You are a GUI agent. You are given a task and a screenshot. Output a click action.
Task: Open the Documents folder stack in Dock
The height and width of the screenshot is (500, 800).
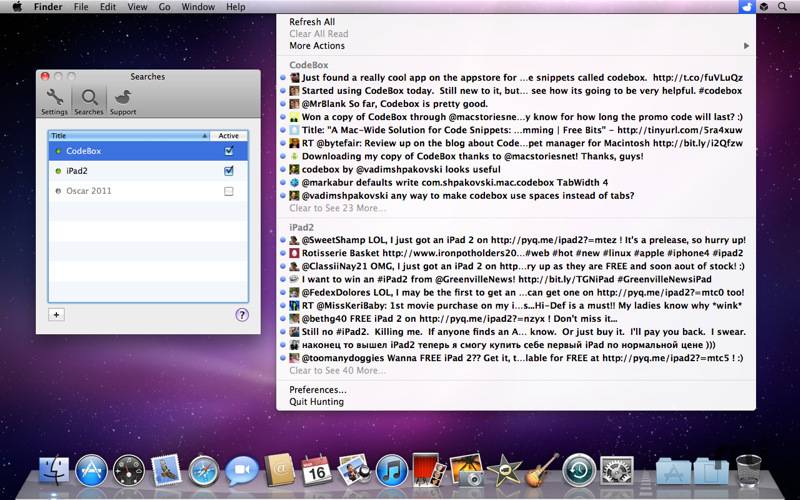pos(711,470)
